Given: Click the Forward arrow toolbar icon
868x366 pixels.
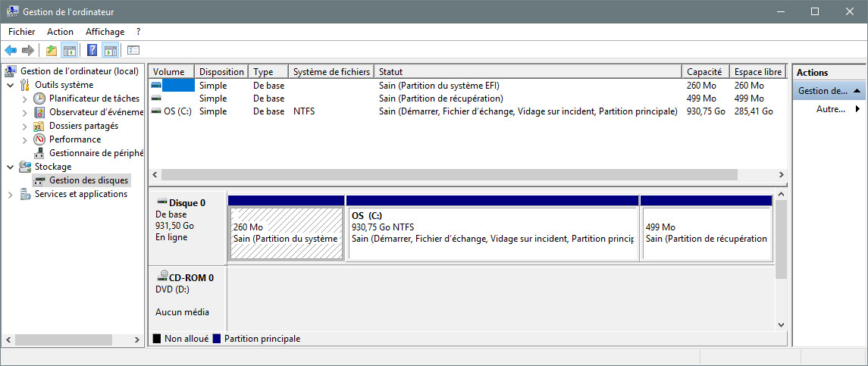Looking at the screenshot, I should coord(28,50).
